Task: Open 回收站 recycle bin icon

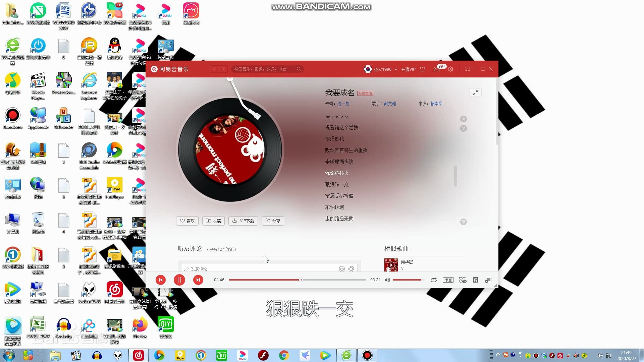Action: pyautogui.click(x=38, y=223)
